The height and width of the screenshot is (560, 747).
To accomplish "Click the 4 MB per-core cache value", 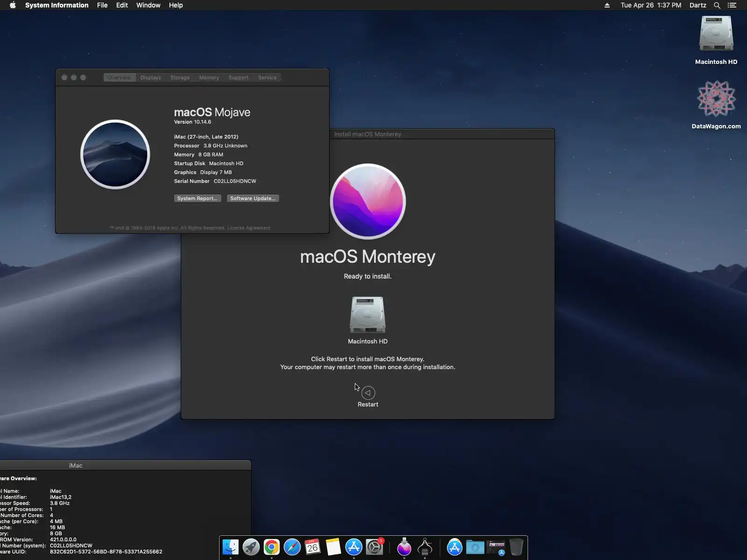I will 56,521.
